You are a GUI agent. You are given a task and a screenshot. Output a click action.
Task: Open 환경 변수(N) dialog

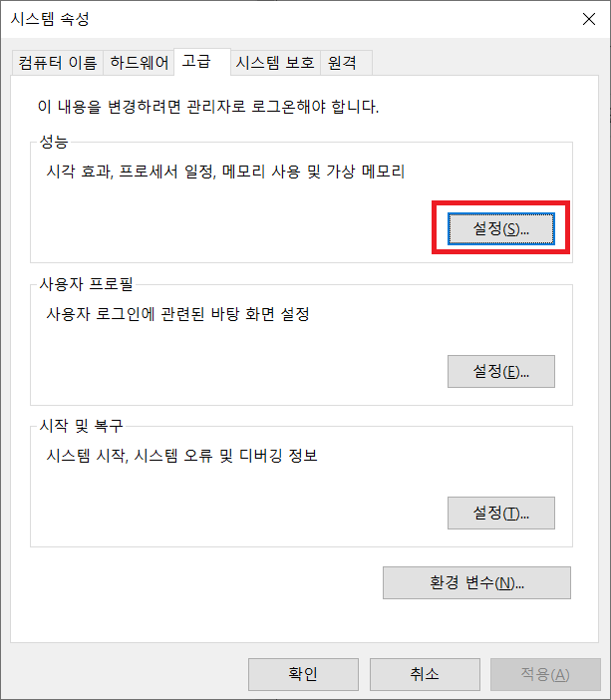pyautogui.click(x=476, y=582)
